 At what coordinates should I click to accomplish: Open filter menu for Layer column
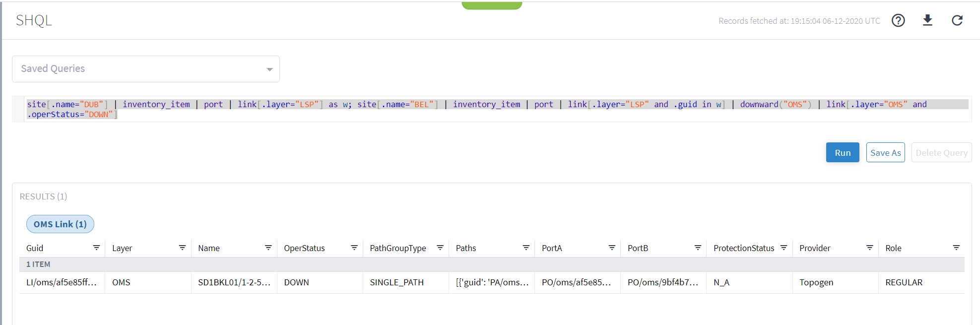(182, 248)
